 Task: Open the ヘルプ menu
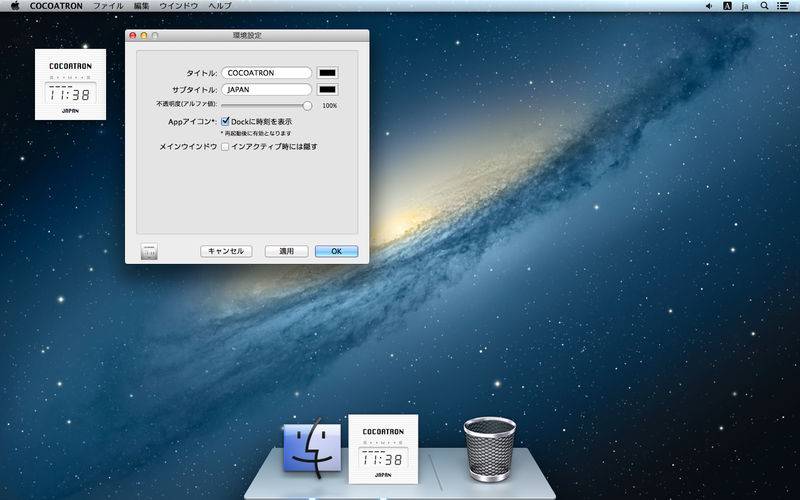(x=220, y=6)
